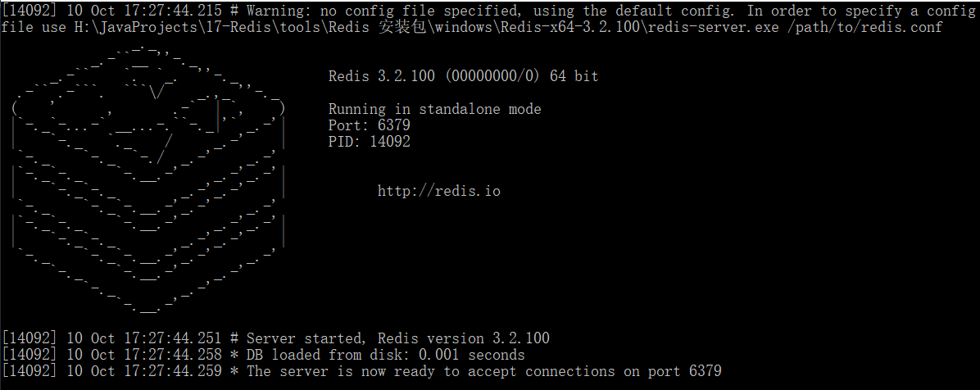This screenshot has height=390, width=980.
Task: Click the http://redis.io link
Action: pyautogui.click(x=438, y=191)
